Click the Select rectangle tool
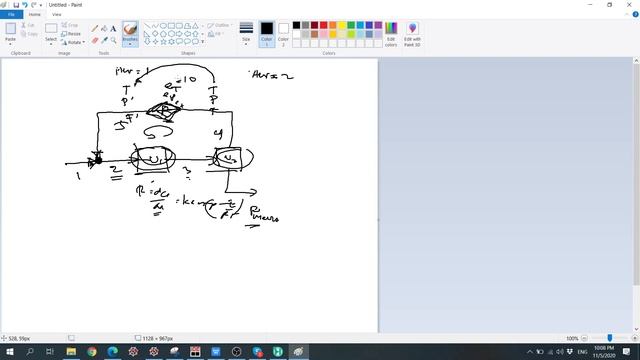This screenshot has width=640, height=360. click(x=51, y=29)
